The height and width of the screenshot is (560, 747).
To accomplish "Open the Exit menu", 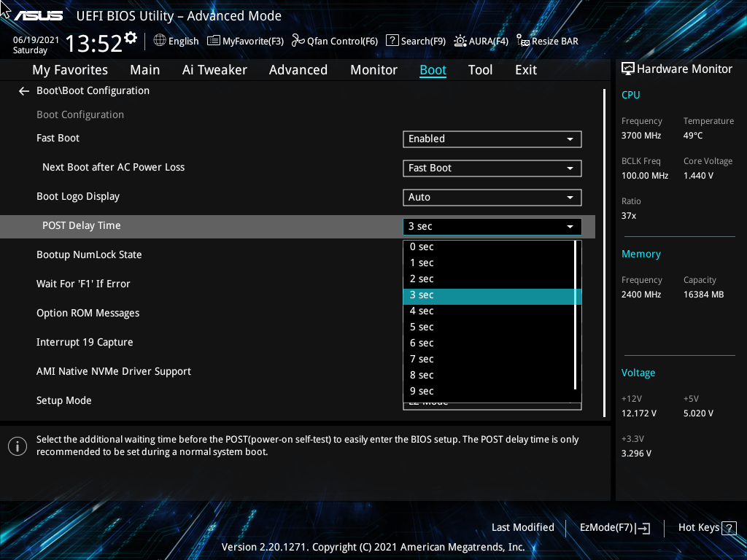I will [x=525, y=69].
